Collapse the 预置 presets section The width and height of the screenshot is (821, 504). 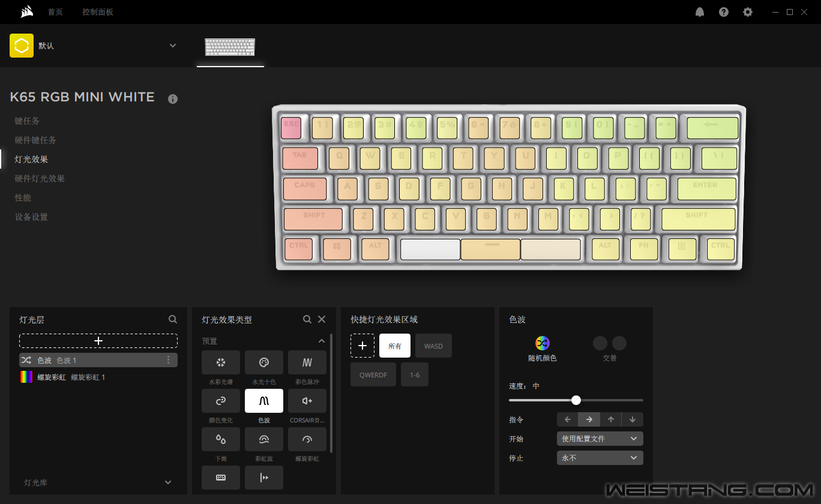pos(322,341)
